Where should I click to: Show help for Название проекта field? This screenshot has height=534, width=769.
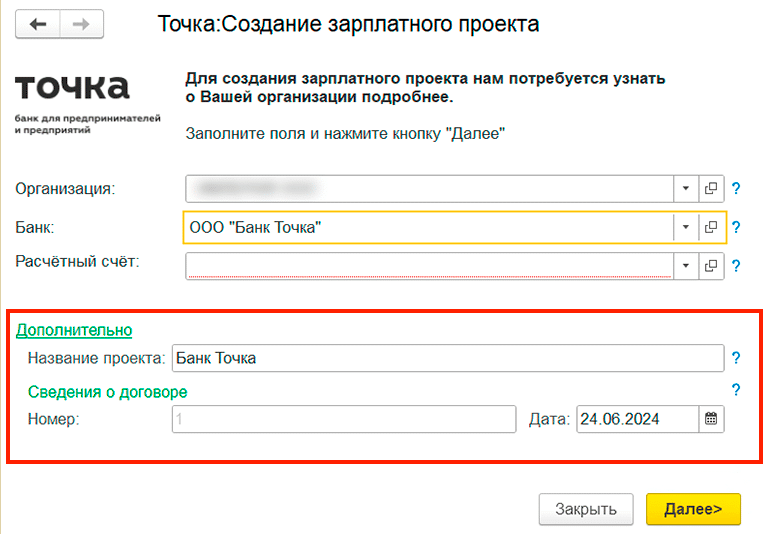(x=736, y=358)
